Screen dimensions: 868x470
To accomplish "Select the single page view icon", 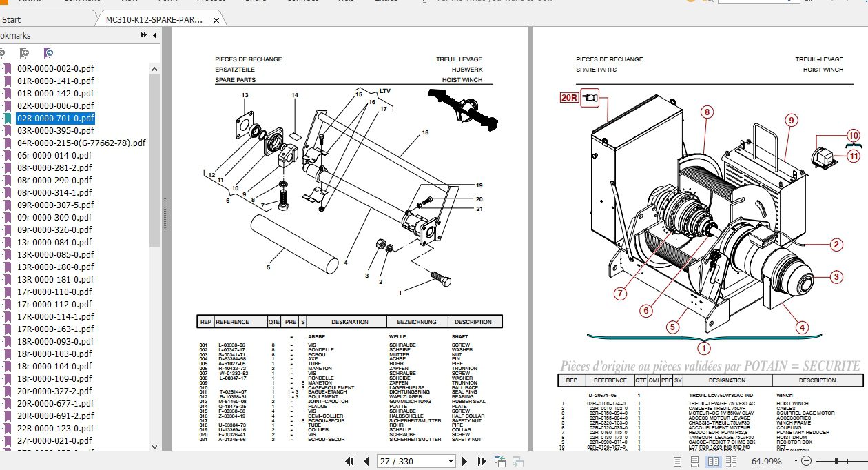I will [x=676, y=462].
